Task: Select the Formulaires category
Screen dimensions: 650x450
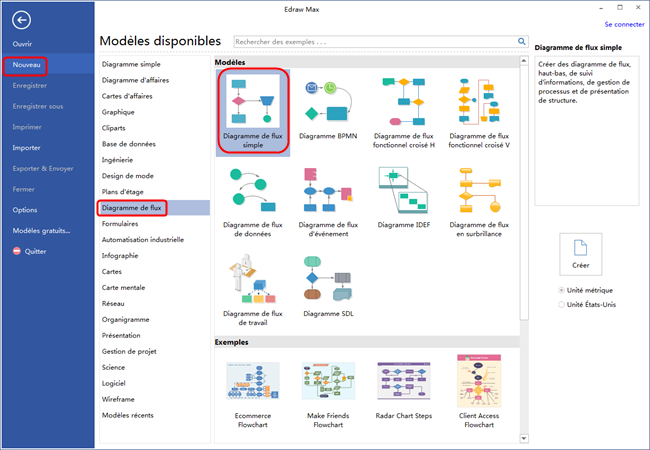Action: point(120,224)
